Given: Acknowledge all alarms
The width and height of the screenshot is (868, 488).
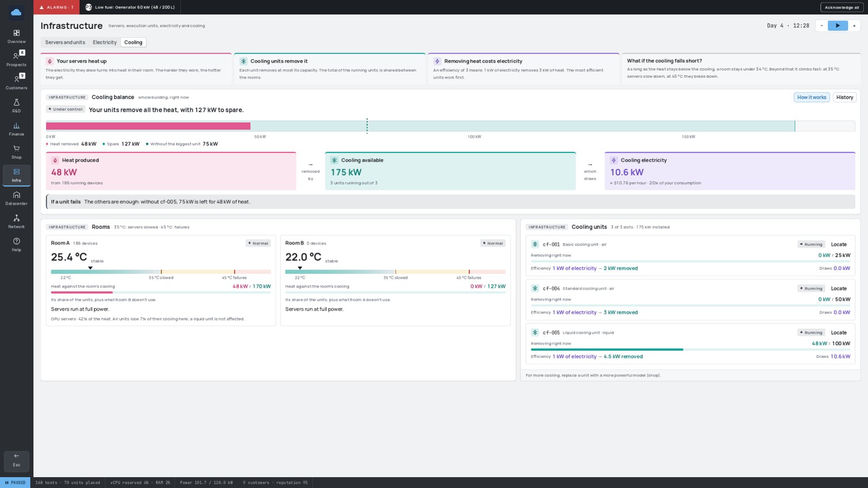Looking at the screenshot, I should tap(842, 7).
